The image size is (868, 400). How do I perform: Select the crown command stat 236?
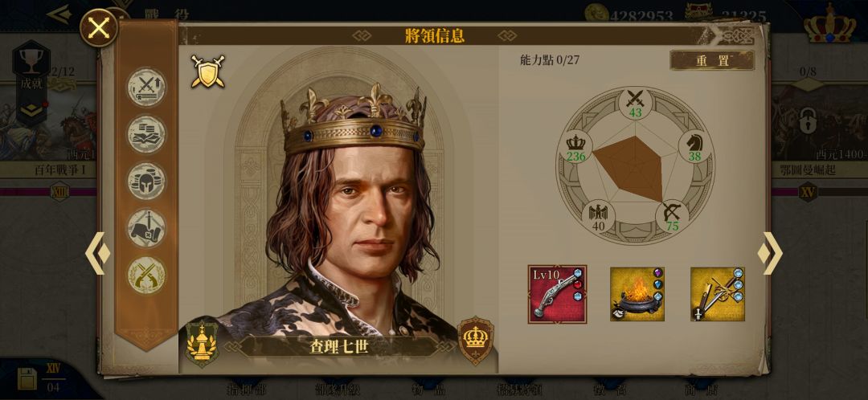click(575, 147)
